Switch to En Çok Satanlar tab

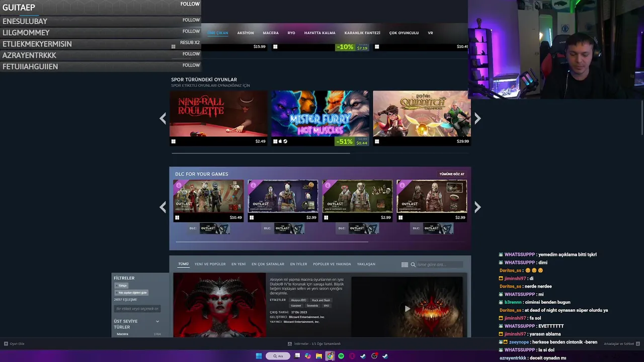268,264
